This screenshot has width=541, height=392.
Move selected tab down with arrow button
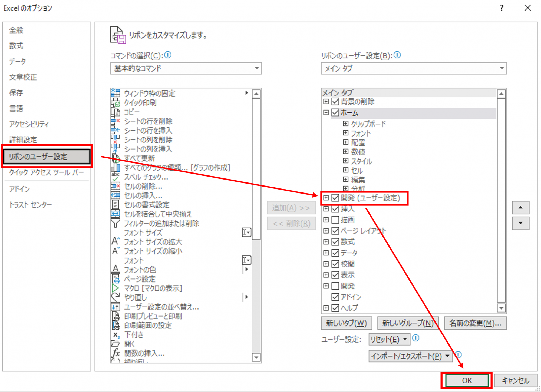(x=520, y=223)
